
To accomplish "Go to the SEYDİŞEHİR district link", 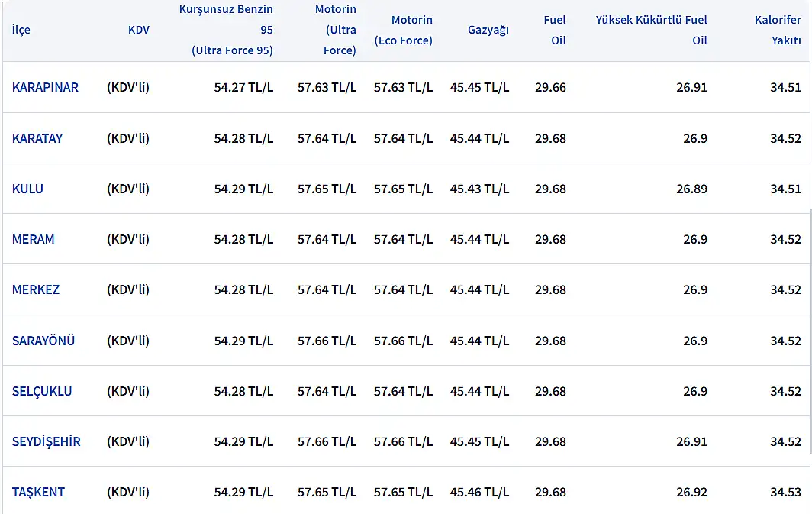I will 47,441.
